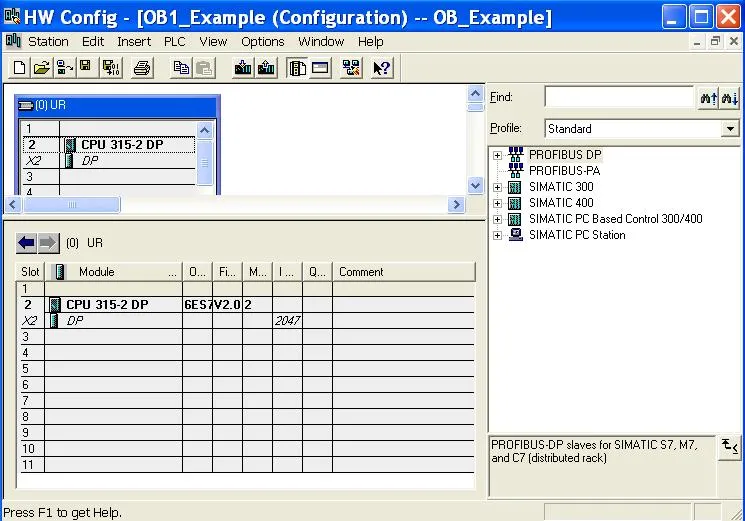Click the Comment column header
The width and height of the screenshot is (745, 521).
[x=404, y=272]
